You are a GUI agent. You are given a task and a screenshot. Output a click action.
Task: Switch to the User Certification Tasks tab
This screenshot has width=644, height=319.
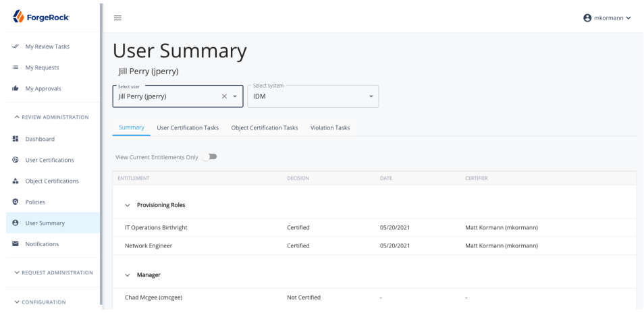click(188, 127)
